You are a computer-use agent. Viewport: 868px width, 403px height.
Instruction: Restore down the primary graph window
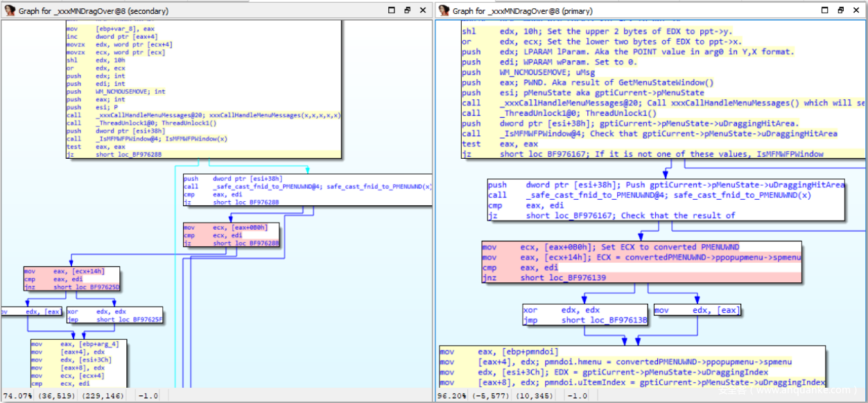click(x=840, y=10)
